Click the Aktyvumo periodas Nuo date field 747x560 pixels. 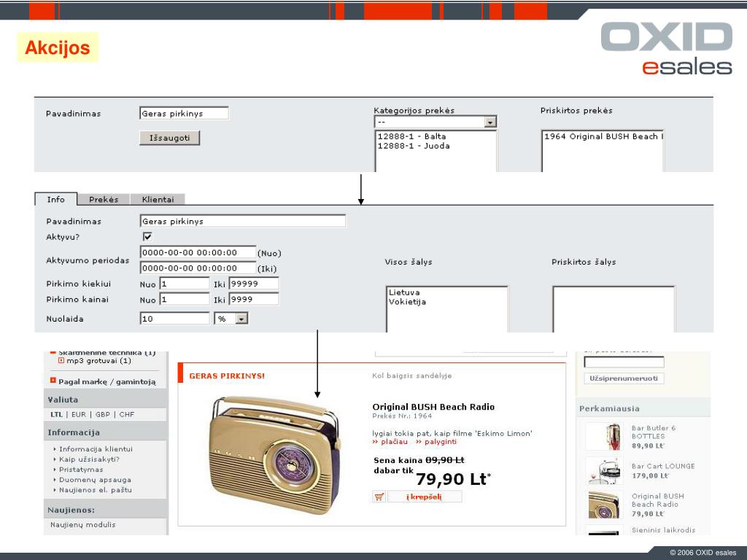[x=198, y=252]
